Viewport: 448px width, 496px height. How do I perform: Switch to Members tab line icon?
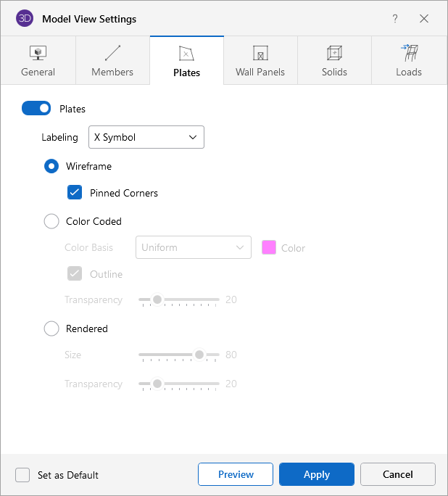pos(112,53)
